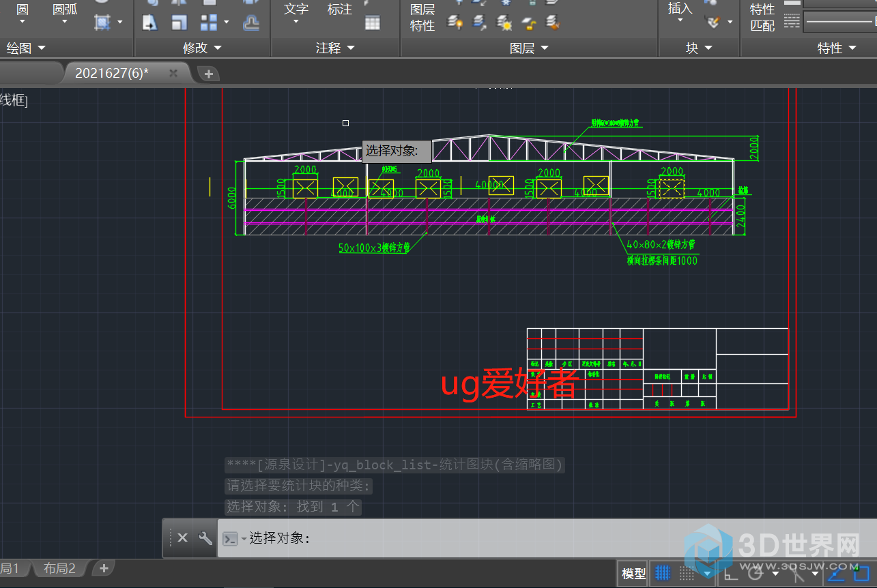The height and width of the screenshot is (588, 877).
Task: Click the 选择对象: tooltip near cursor
Action: click(397, 151)
